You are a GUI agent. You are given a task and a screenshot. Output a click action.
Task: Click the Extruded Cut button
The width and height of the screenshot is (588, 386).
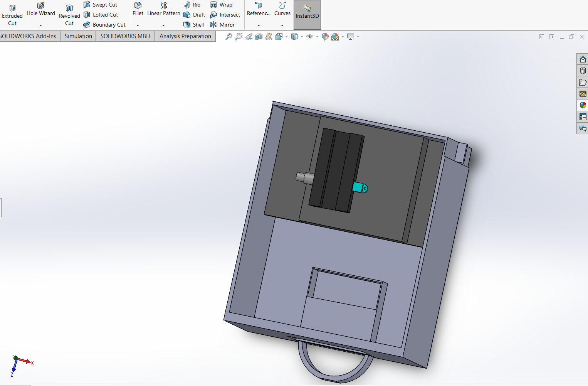tap(12, 15)
